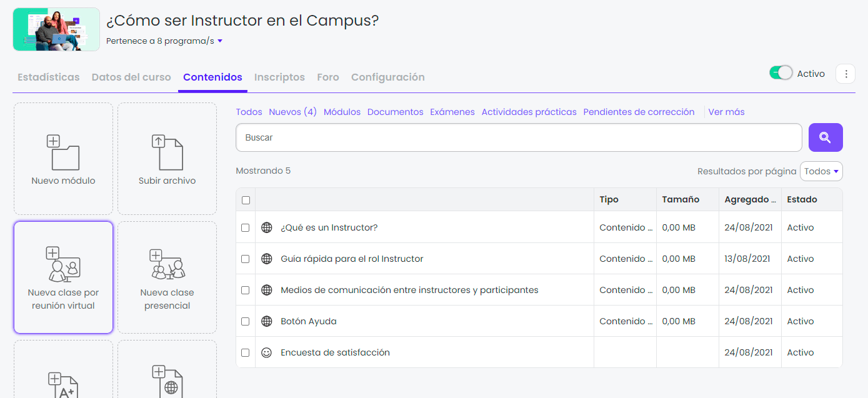Click the globe icon beside Botón Ayuda
Screen dimensions: 868x398
[x=267, y=321]
